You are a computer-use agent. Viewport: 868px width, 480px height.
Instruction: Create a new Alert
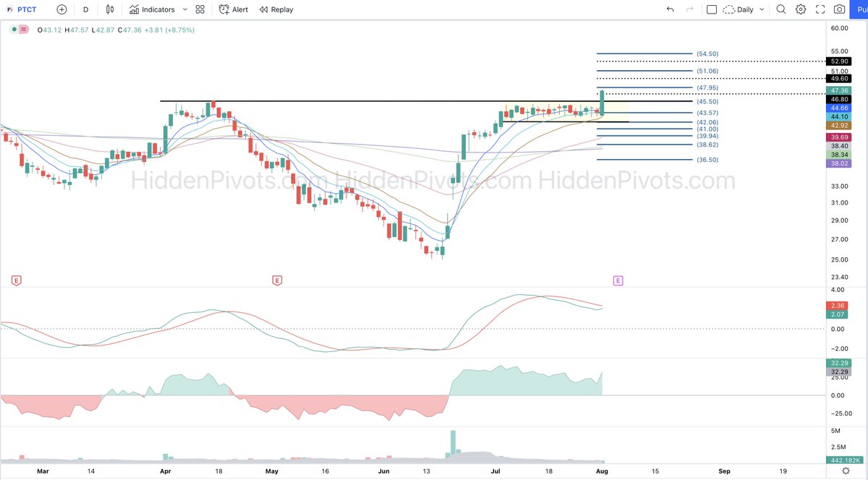(233, 9)
